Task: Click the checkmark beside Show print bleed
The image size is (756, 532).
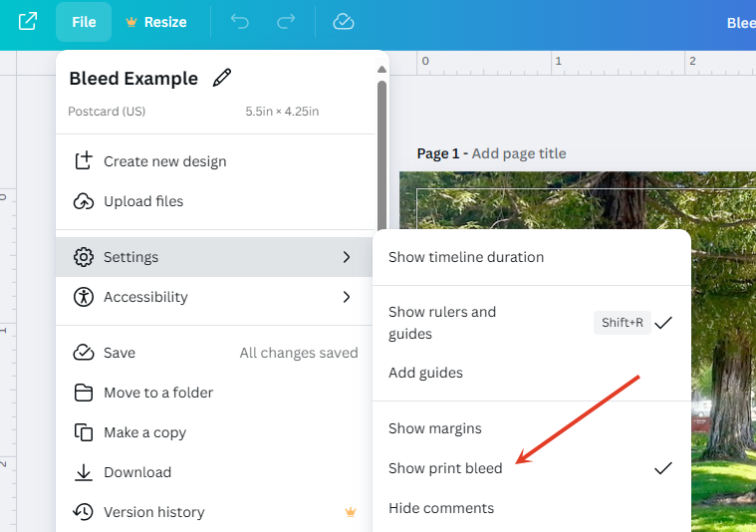Action: [x=663, y=468]
